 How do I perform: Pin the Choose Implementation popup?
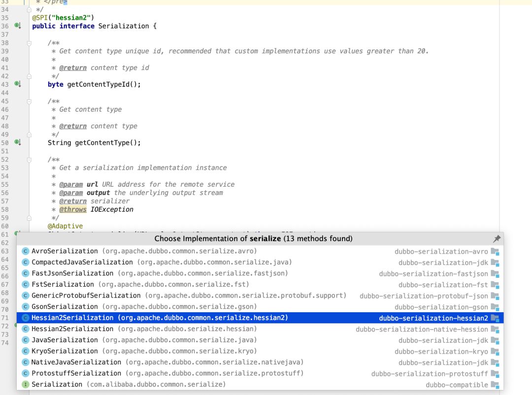click(x=497, y=238)
